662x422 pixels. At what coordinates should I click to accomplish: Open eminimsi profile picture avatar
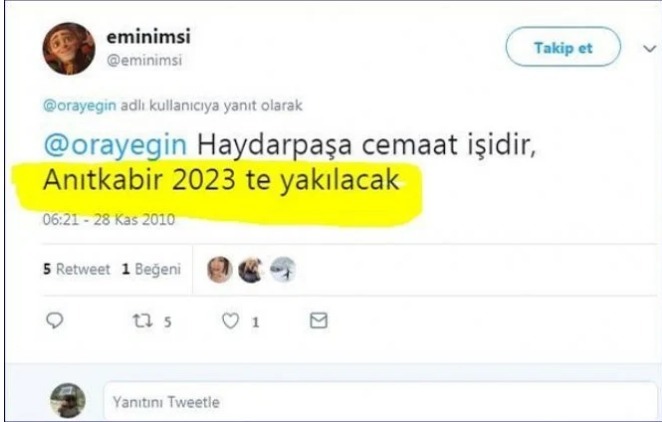tap(69, 49)
